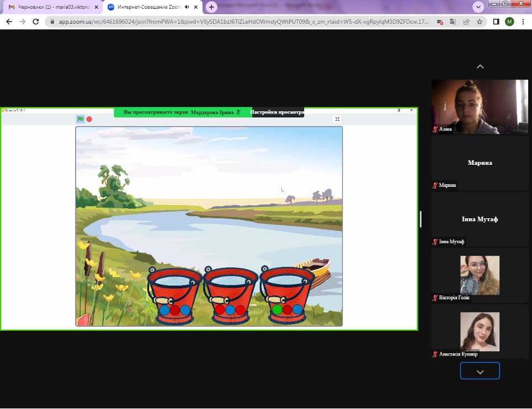Open a new browser tab
This screenshot has width=532, height=409.
tap(211, 7)
